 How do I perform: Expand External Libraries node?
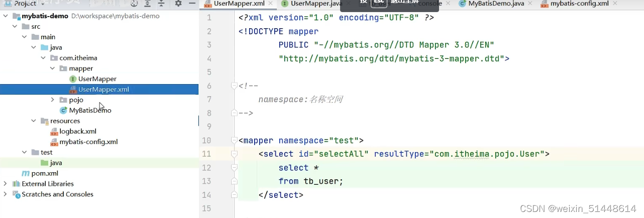(x=6, y=184)
